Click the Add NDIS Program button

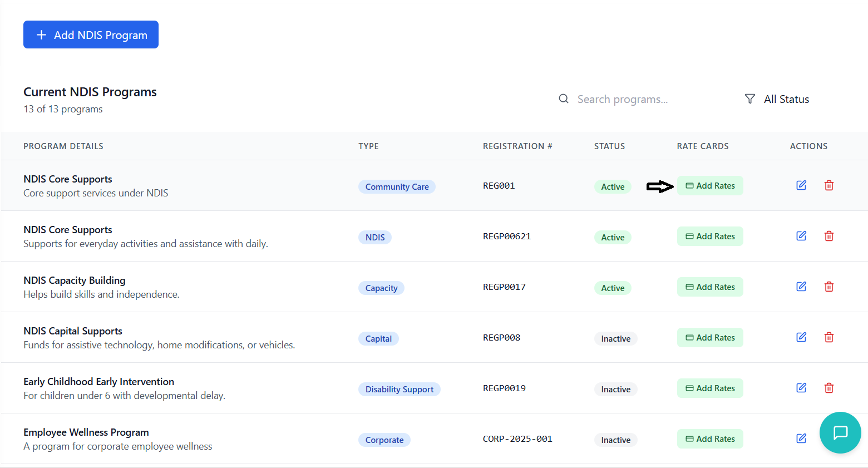pyautogui.click(x=91, y=35)
